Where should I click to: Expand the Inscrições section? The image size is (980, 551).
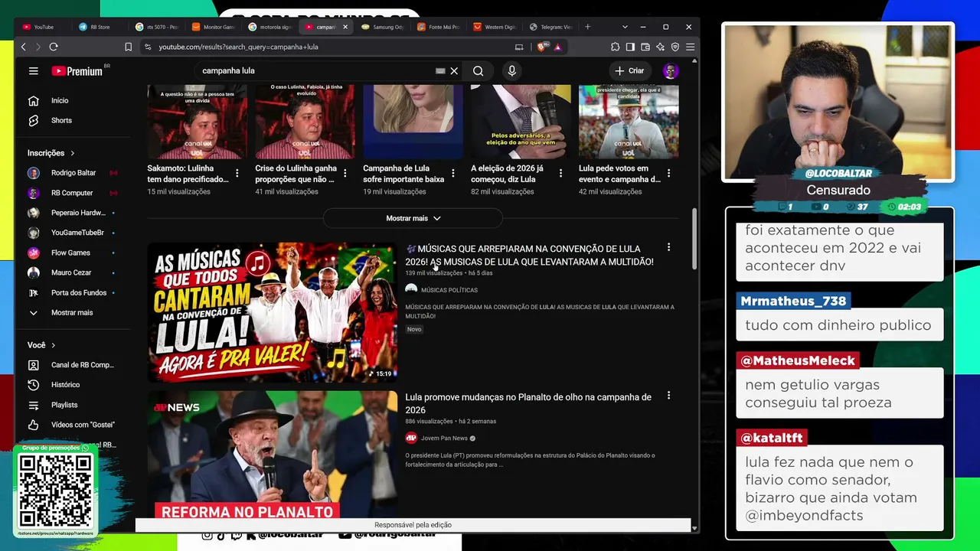pyautogui.click(x=51, y=153)
